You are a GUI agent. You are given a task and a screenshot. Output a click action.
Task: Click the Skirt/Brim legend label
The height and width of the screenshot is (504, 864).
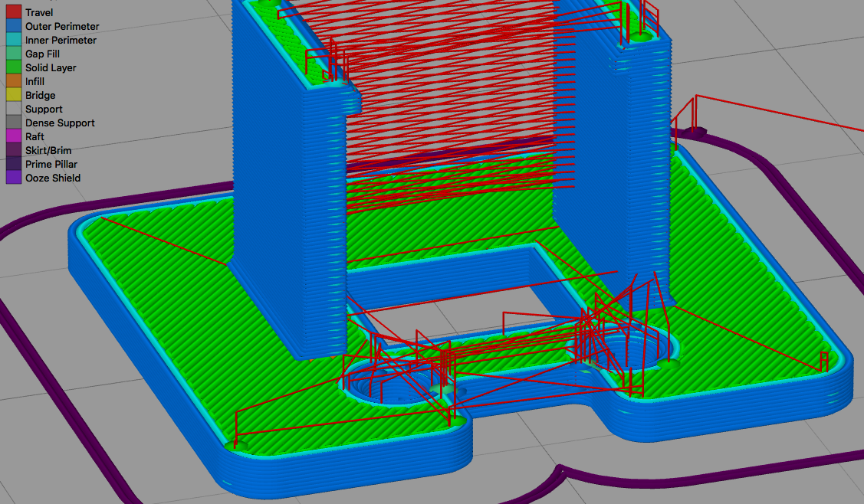(48, 150)
